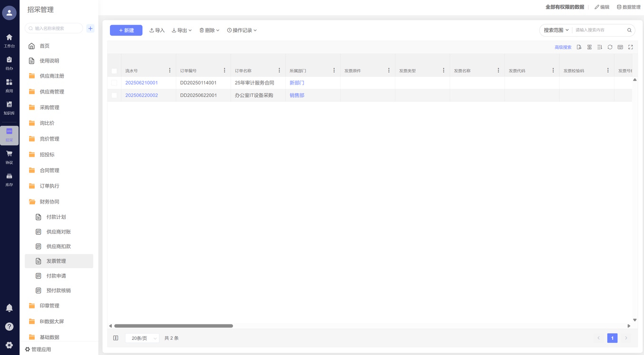The height and width of the screenshot is (355, 644).
Task: Click the 请输入搜索内容 search input field
Action: click(598, 30)
